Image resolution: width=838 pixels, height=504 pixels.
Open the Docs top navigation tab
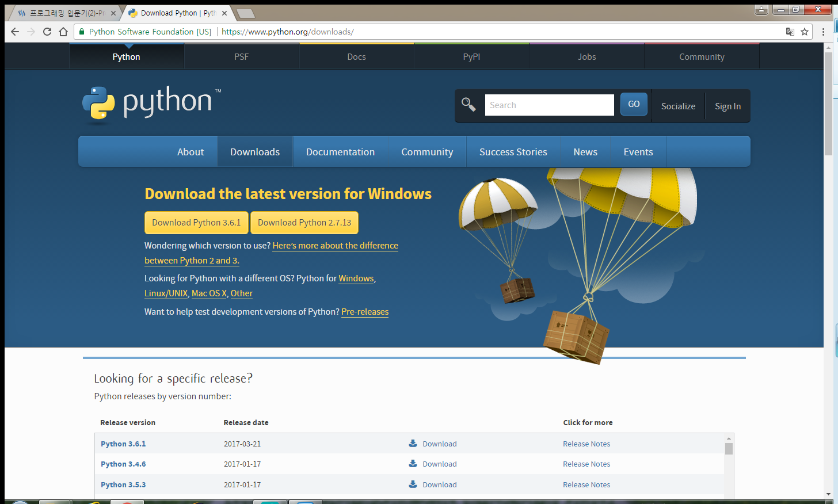[357, 56]
